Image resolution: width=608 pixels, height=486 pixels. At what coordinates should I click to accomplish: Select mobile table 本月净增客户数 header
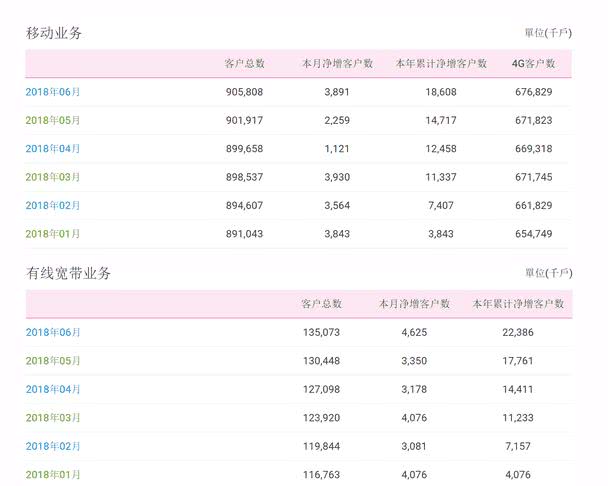[x=337, y=64]
